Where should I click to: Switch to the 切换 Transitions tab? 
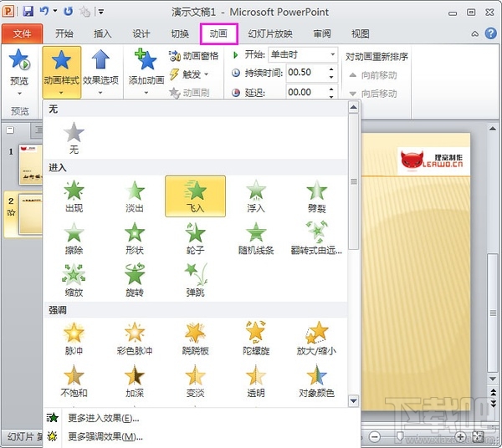(x=180, y=33)
